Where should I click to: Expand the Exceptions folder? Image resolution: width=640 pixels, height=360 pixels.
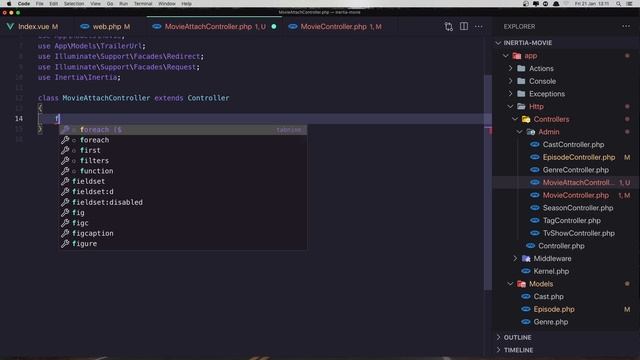pyautogui.click(x=510, y=94)
